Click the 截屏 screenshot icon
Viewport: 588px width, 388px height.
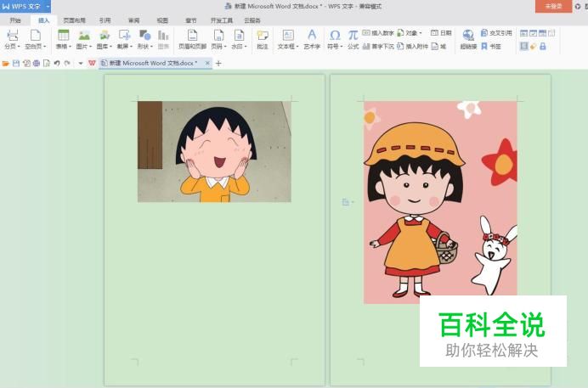coord(125,35)
